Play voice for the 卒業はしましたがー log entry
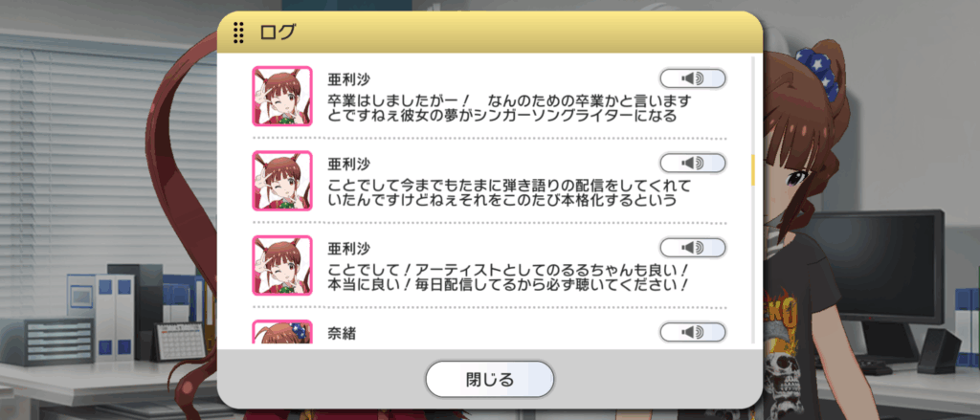 pos(693,78)
